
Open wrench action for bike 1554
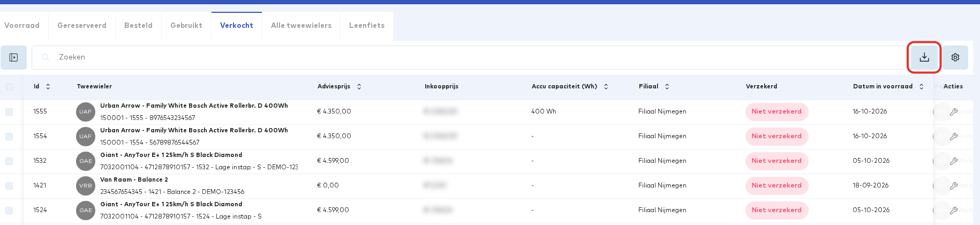(954, 137)
